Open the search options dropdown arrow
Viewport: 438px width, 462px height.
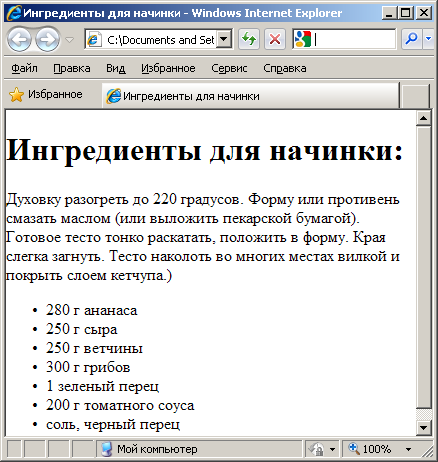pos(429,39)
